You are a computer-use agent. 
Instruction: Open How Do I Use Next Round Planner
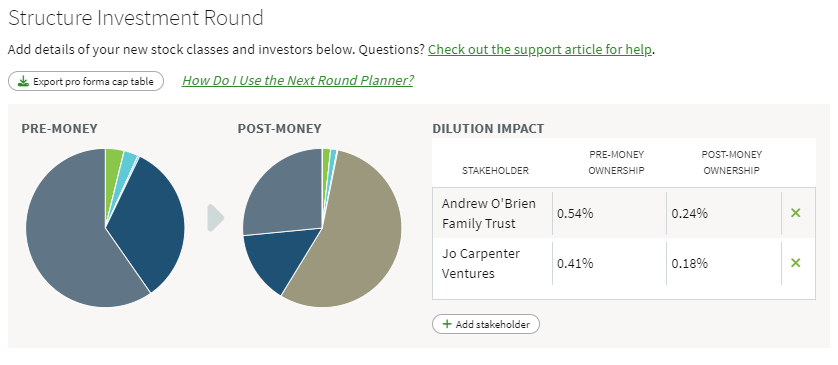pos(297,80)
